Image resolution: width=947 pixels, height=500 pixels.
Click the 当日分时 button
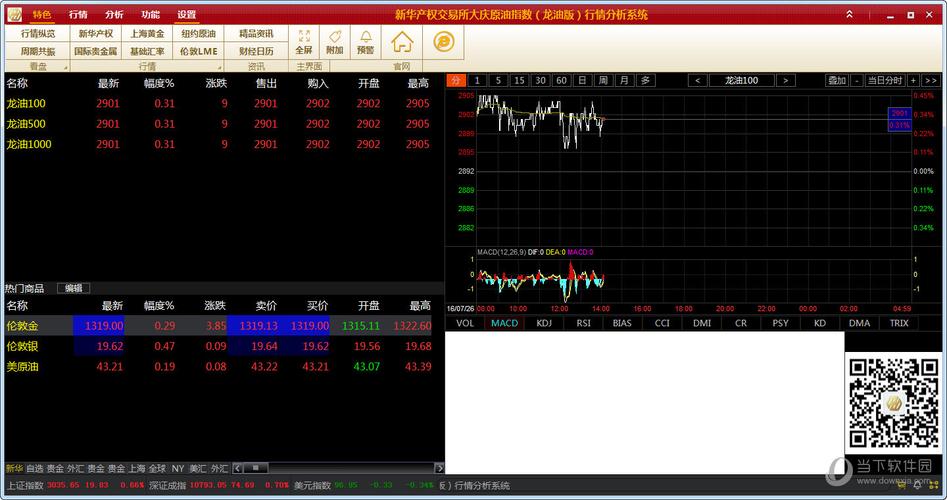coord(885,80)
